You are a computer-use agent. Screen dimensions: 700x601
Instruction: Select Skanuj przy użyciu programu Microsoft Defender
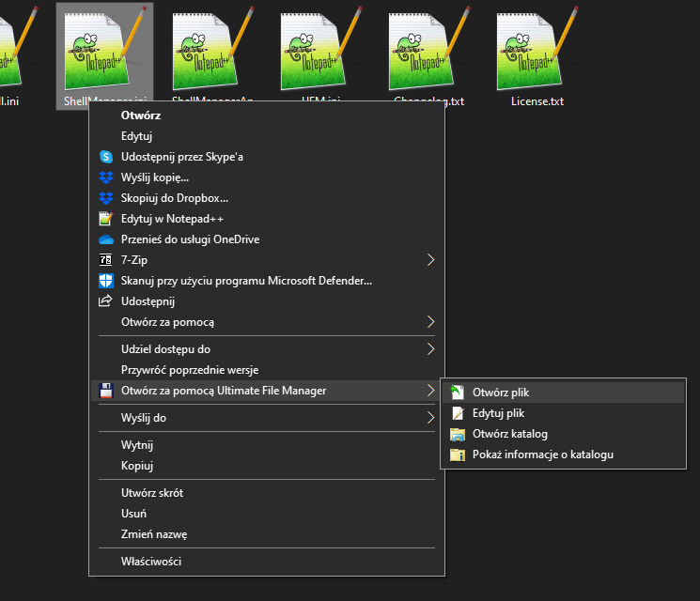(267, 281)
